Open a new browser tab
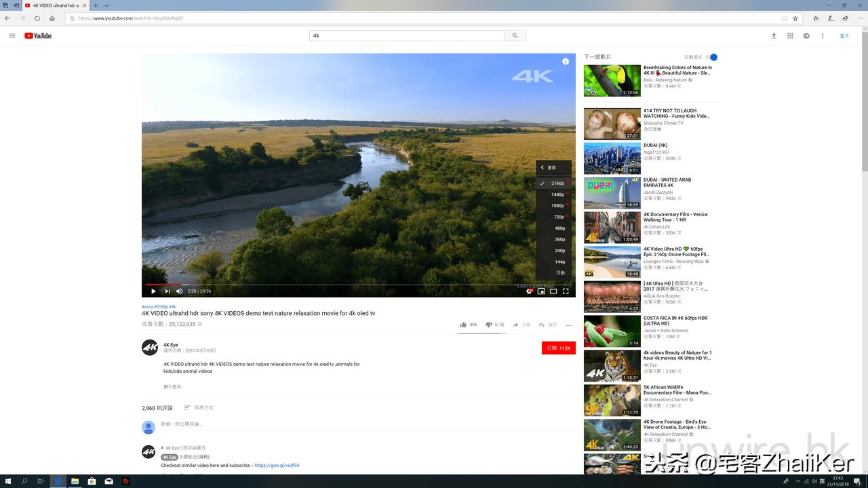 (x=96, y=5)
